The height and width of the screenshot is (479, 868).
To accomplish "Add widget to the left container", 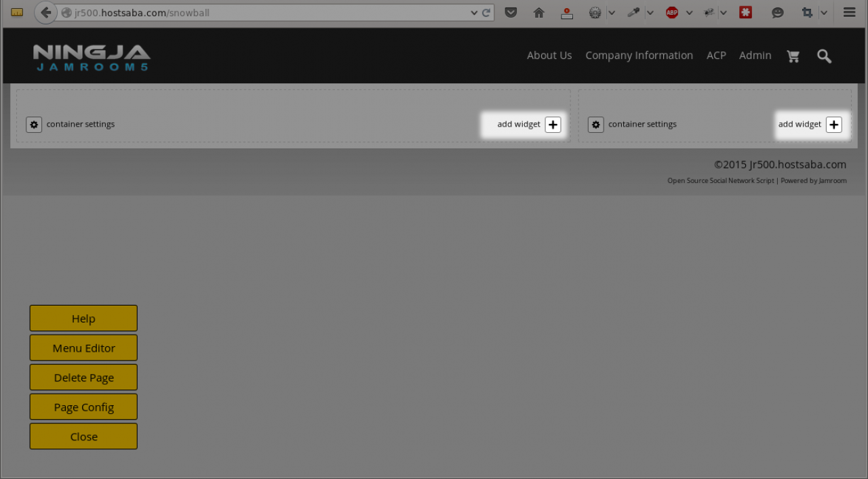I will (553, 125).
